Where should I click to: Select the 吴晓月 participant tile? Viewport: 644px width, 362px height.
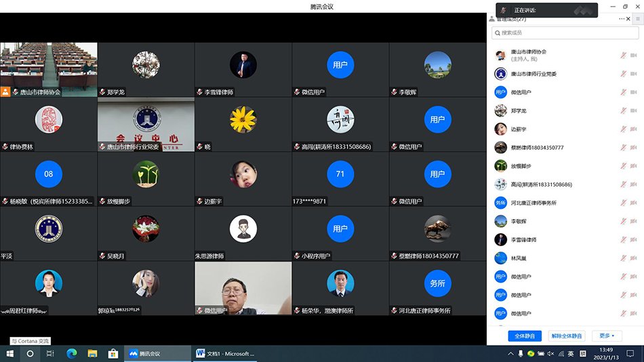[x=146, y=233]
